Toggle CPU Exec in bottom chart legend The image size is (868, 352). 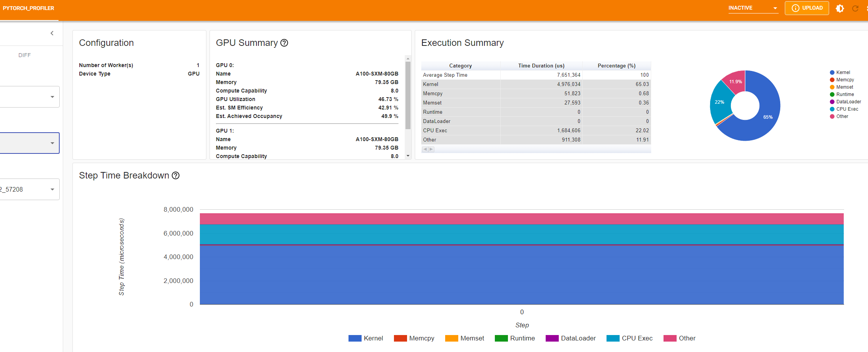coord(629,338)
